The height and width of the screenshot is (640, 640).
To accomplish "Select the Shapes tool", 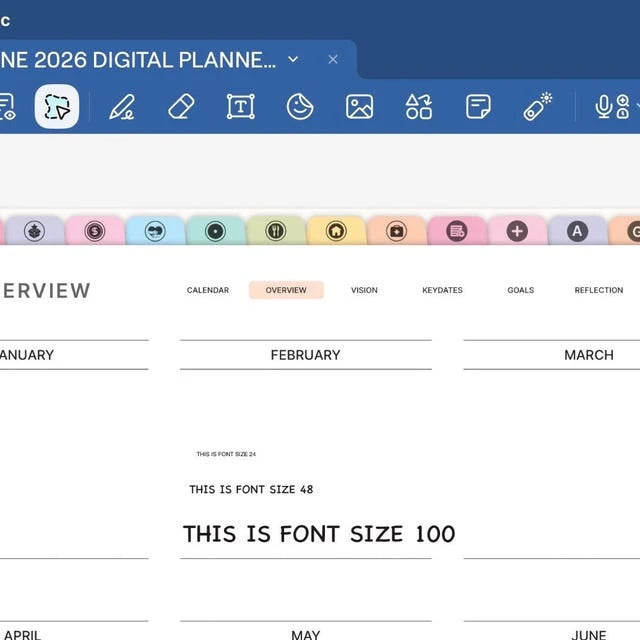I will click(419, 107).
